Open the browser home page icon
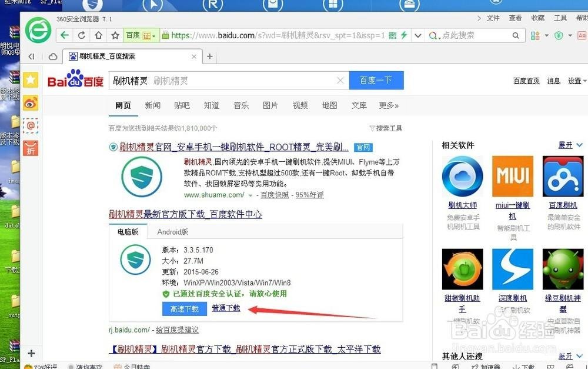The image size is (588, 369). click(x=98, y=35)
